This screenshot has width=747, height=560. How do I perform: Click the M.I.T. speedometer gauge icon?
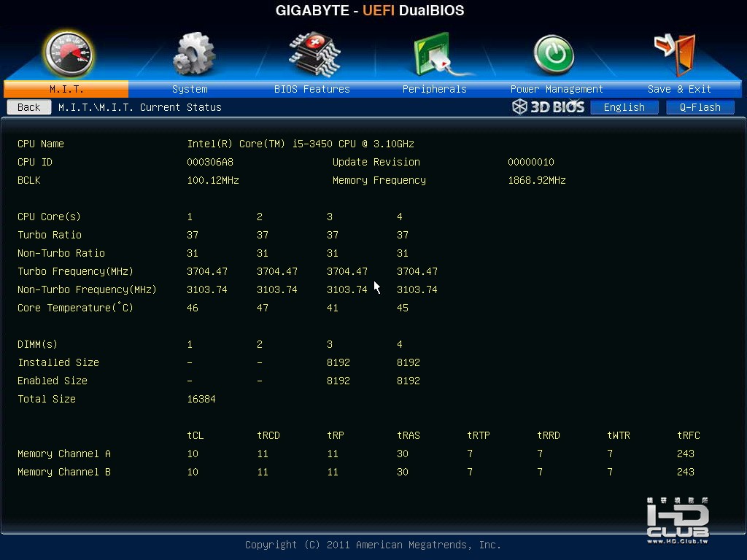pos(68,54)
